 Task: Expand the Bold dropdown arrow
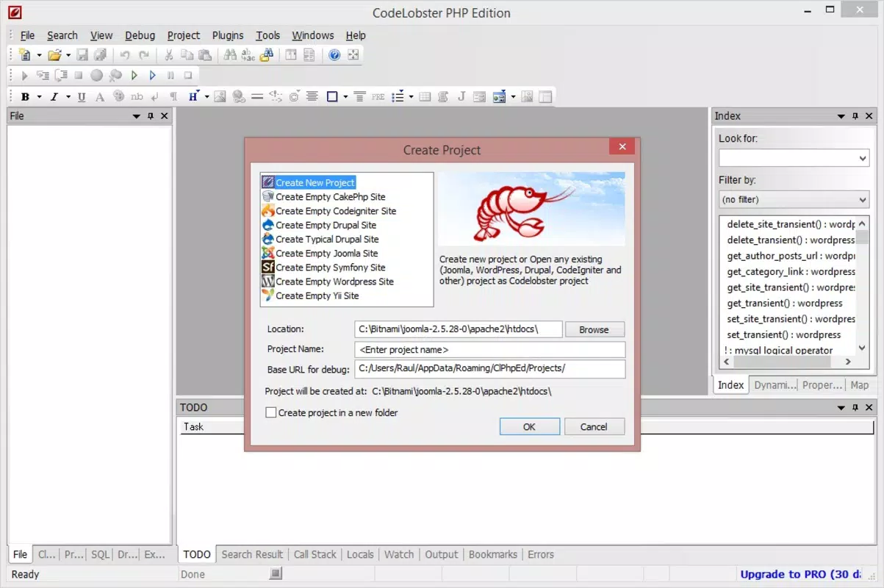click(39, 96)
